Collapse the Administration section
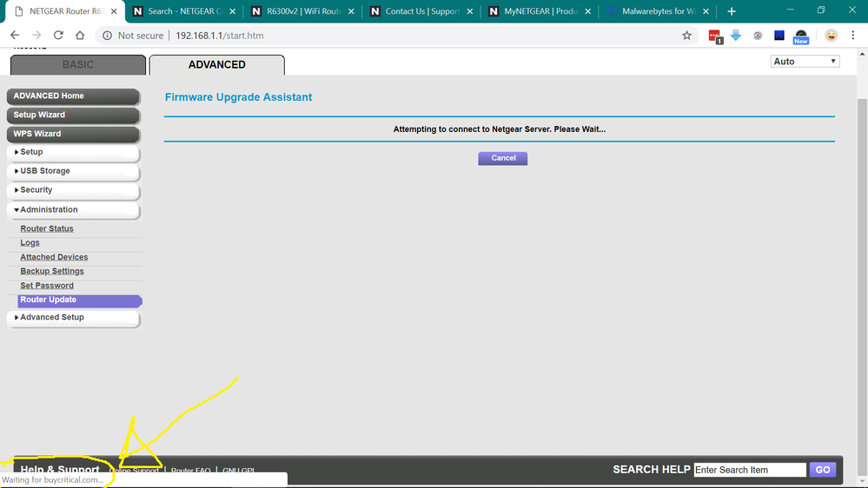 pyautogui.click(x=73, y=209)
